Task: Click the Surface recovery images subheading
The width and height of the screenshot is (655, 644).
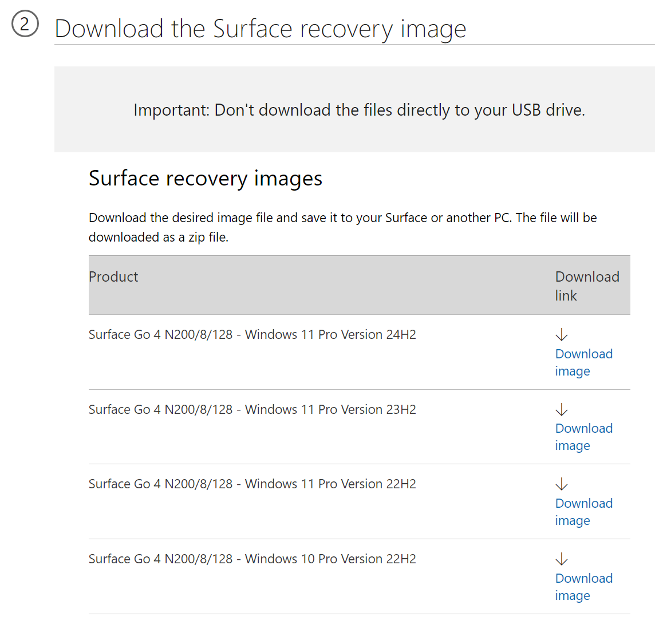Action: [x=205, y=178]
